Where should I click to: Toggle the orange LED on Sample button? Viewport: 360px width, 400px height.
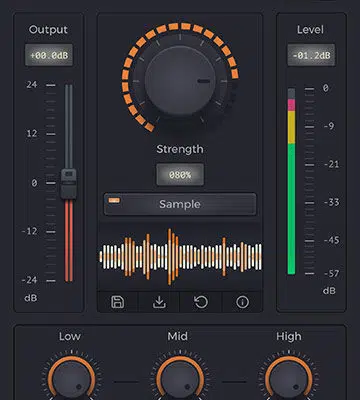(x=114, y=201)
